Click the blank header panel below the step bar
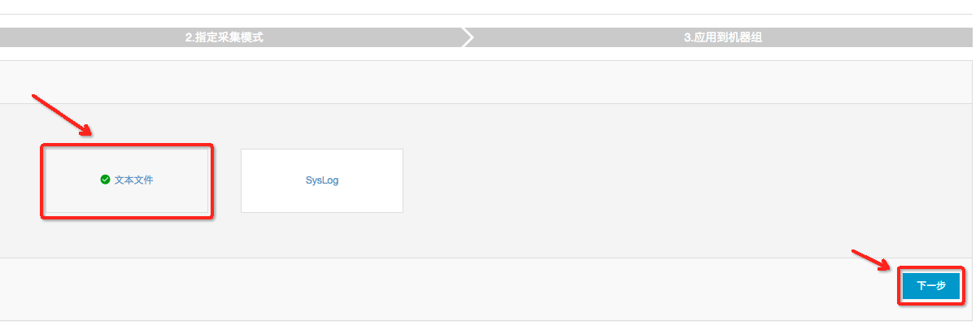Image resolution: width=980 pixels, height=334 pixels. tap(488, 81)
